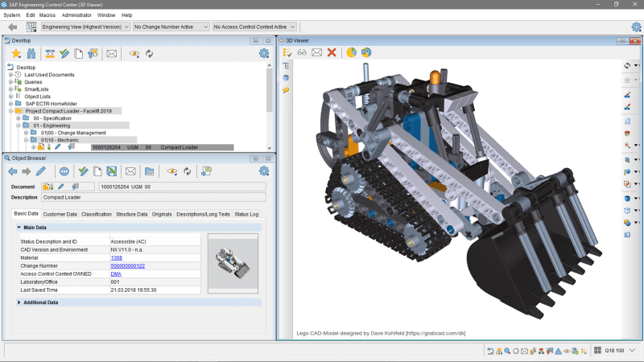Click the red X icon in 3D Viewer
Viewport: 644px width, 362px height.
332,52
